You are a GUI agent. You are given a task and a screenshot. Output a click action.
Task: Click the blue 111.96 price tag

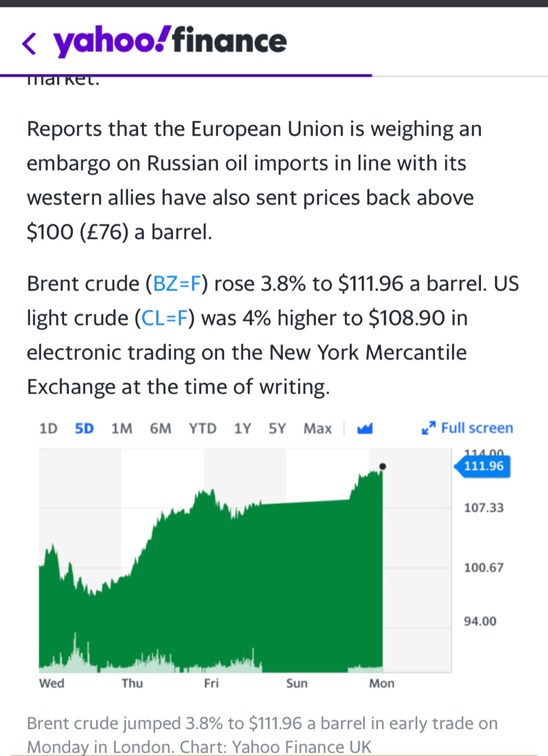point(482,466)
